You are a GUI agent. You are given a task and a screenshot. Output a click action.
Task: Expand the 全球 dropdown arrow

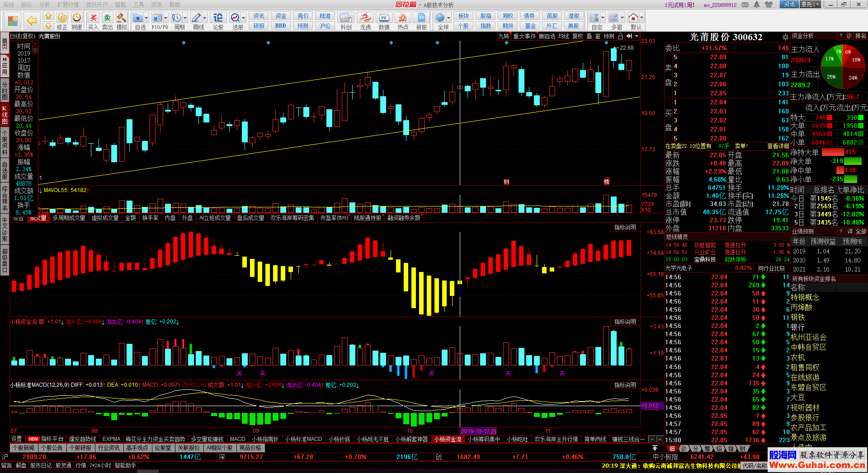pyautogui.click(x=449, y=18)
